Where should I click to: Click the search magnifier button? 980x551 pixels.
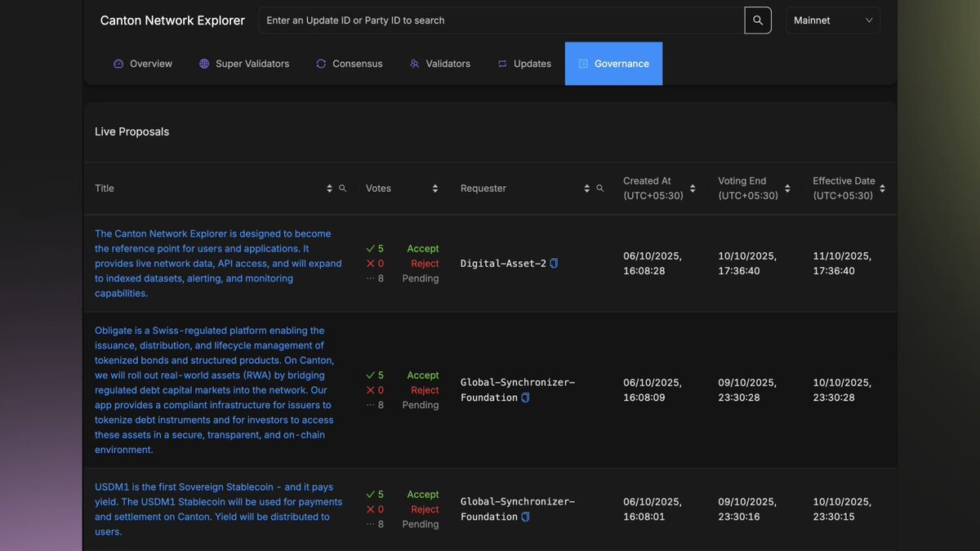pos(757,20)
